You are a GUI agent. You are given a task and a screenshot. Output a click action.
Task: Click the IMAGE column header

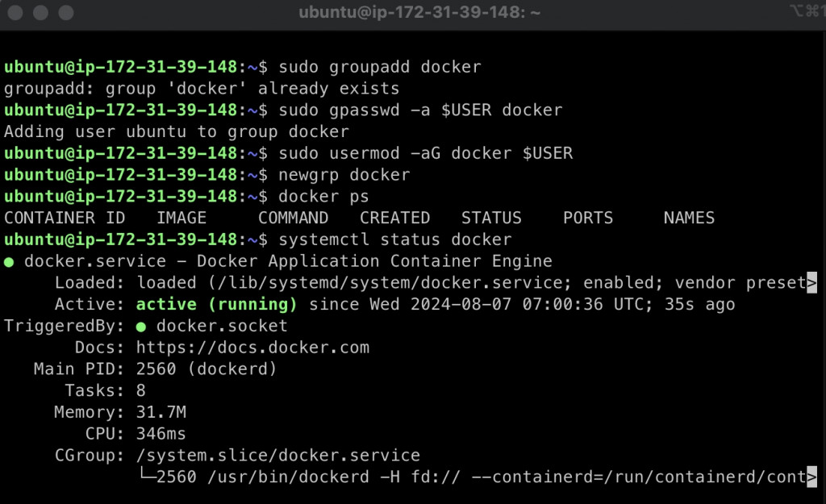tap(181, 218)
